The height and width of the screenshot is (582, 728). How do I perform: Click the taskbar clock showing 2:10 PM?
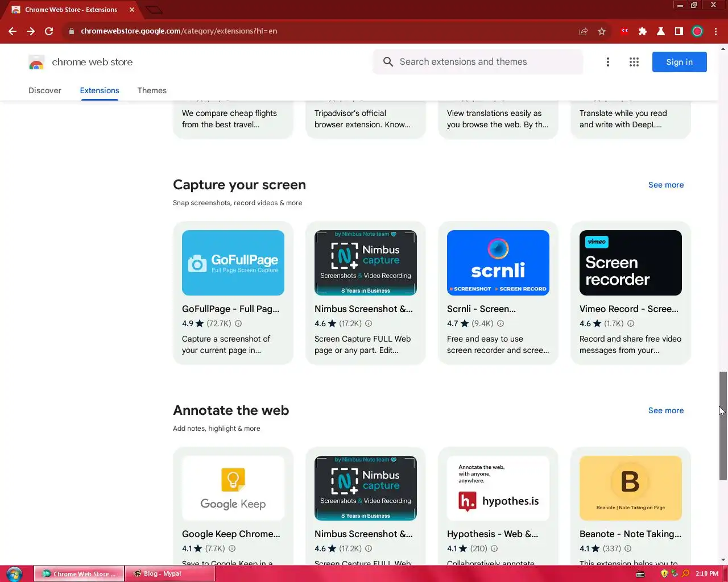[706, 573]
